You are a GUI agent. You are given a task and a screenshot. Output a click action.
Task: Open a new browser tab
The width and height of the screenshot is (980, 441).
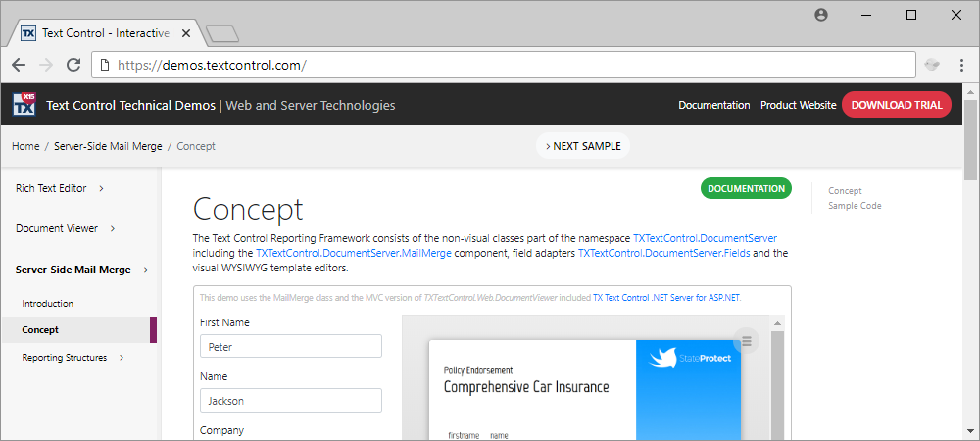[x=221, y=33]
